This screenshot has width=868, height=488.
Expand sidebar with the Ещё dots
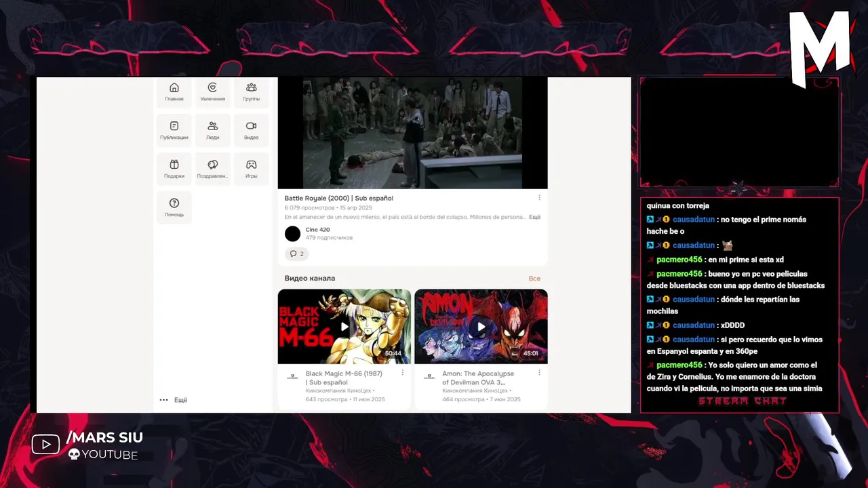pyautogui.click(x=174, y=400)
